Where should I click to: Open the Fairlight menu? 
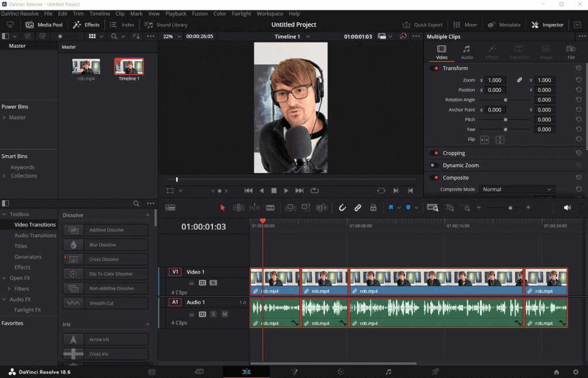pyautogui.click(x=241, y=14)
